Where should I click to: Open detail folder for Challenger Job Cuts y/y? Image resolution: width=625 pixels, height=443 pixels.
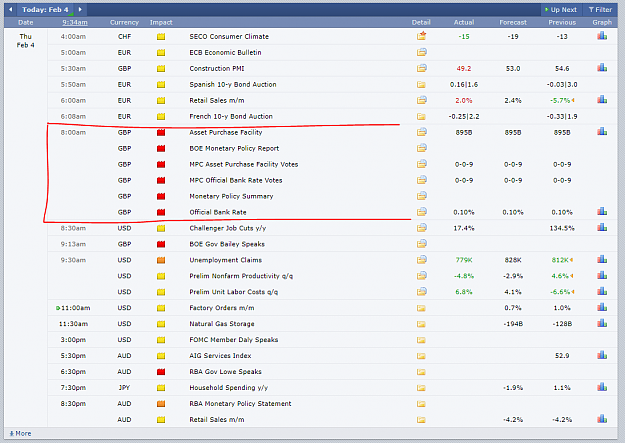421,228
